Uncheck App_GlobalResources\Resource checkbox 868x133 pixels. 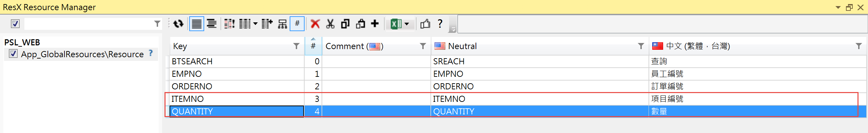click(13, 54)
